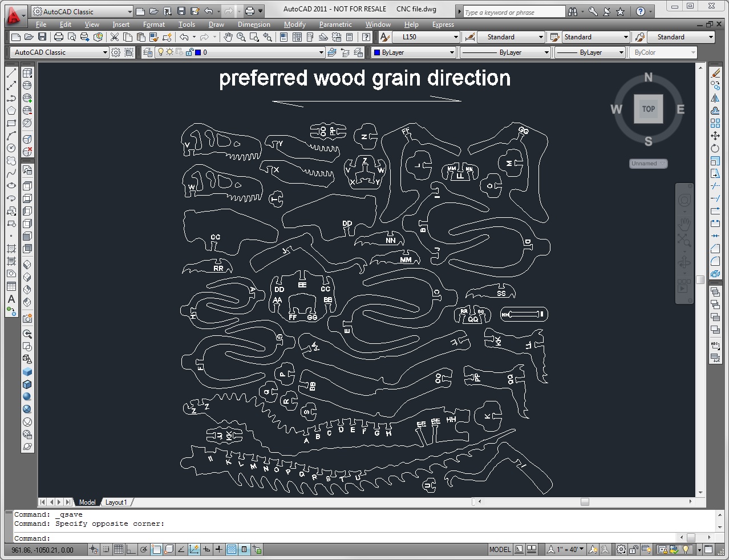The height and width of the screenshot is (560, 729).
Task: Toggle Object Snap Tracking in status bar
Action: pos(181,550)
